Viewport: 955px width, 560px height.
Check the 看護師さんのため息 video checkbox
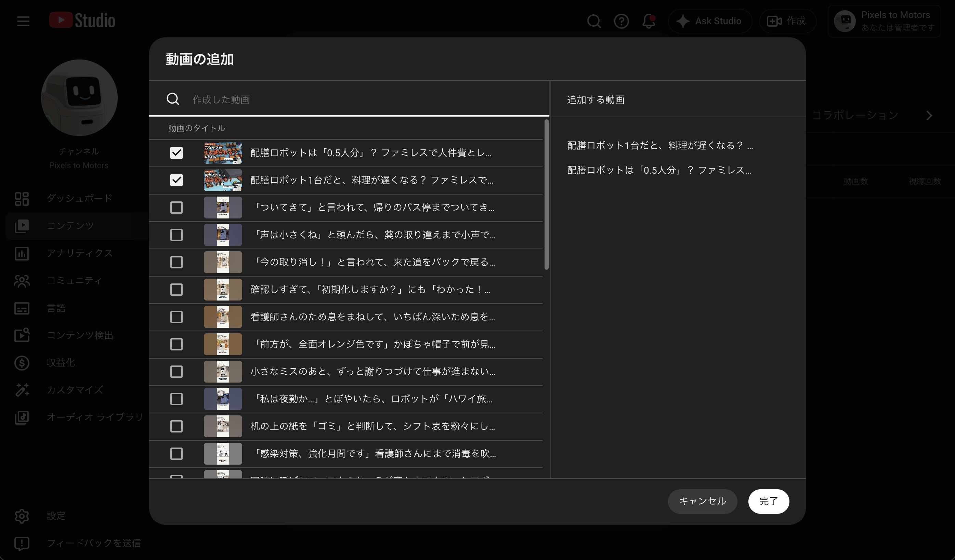176,317
